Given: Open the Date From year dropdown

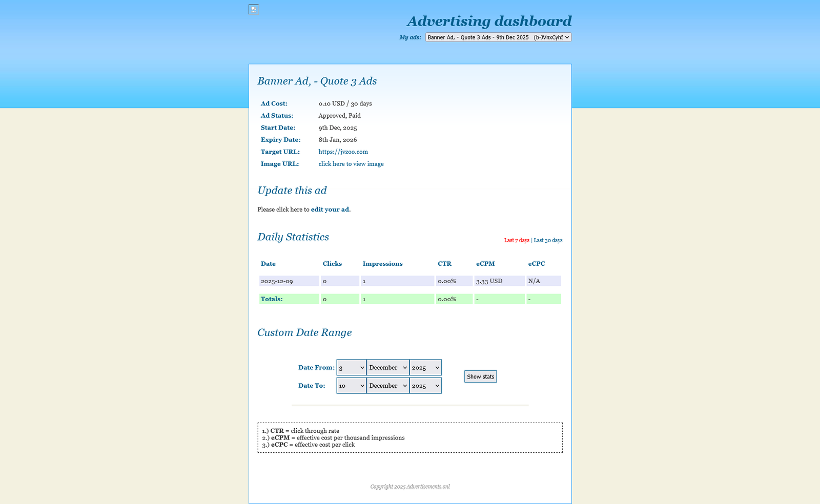Looking at the screenshot, I should (x=425, y=368).
